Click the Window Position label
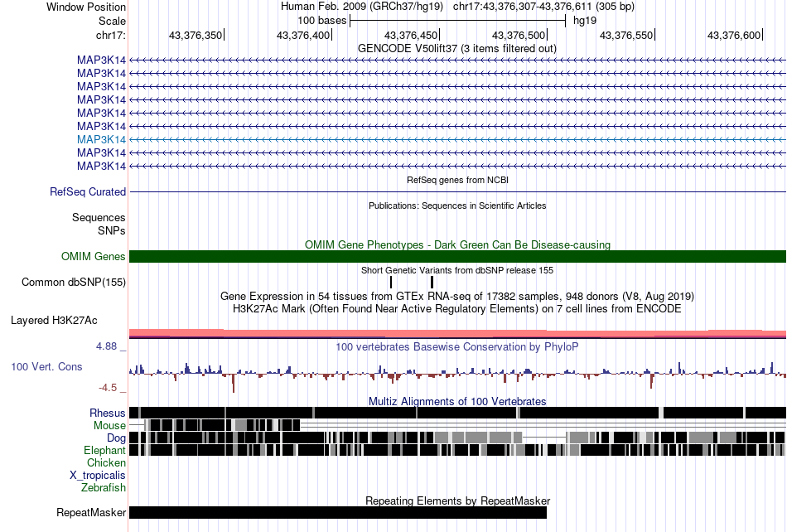787x532 pixels. 86,7
